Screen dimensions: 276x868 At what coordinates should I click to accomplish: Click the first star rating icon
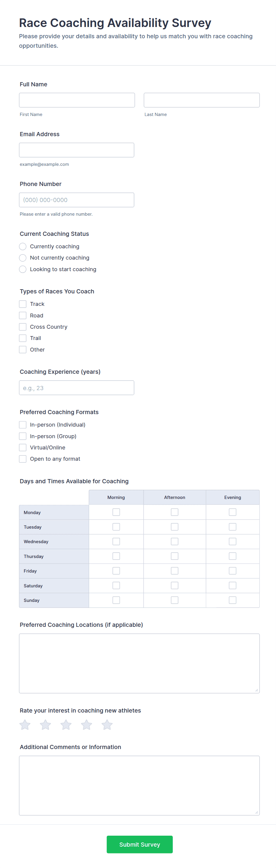25,725
